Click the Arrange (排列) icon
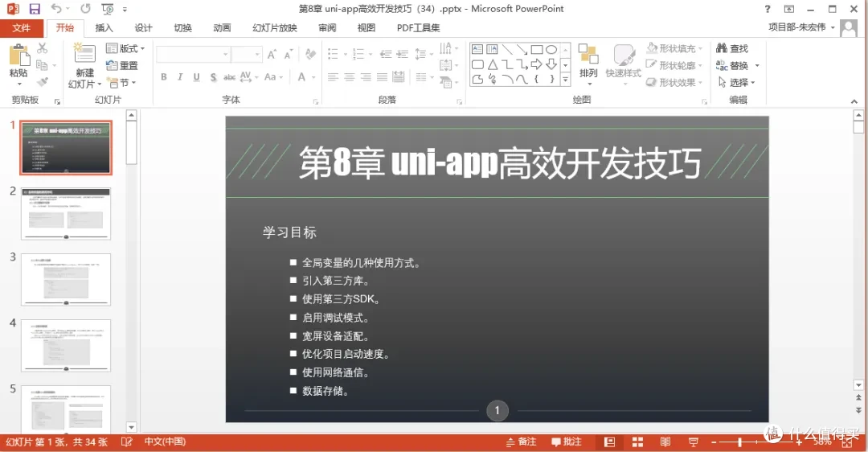Screen dimensions: 868x452 pos(588,54)
